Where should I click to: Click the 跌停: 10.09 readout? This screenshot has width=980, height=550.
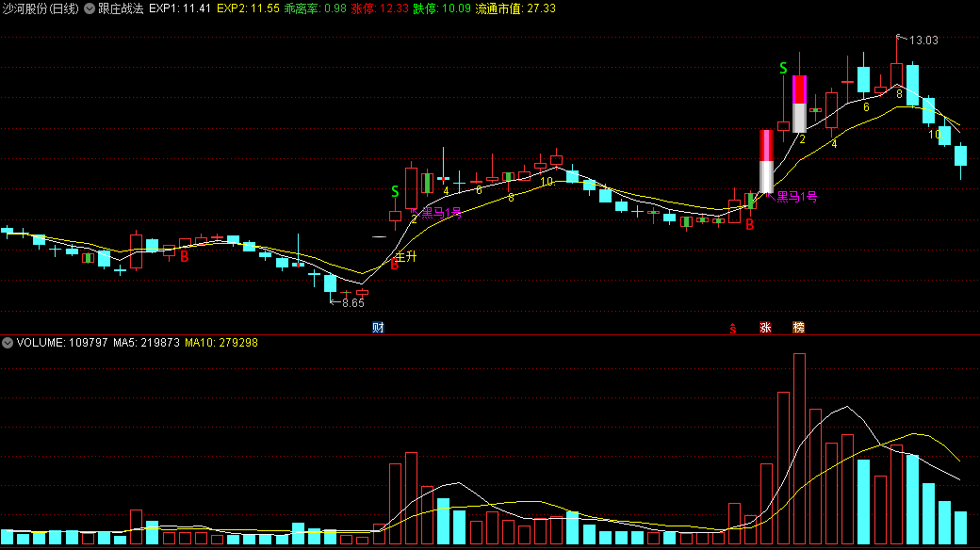point(442,8)
